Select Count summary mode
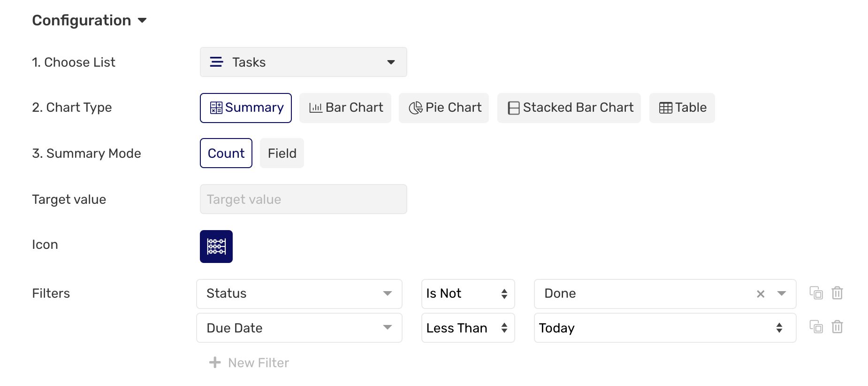Viewport: 868px width, 386px height. point(226,153)
